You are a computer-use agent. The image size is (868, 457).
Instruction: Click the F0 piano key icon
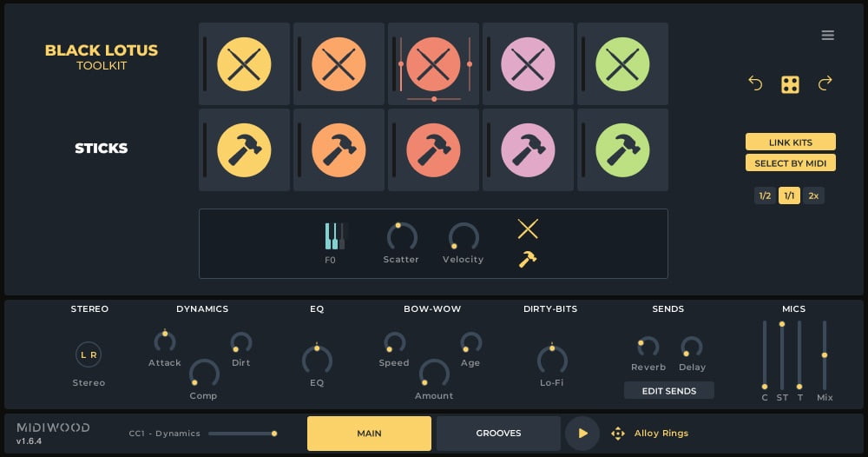(335, 236)
